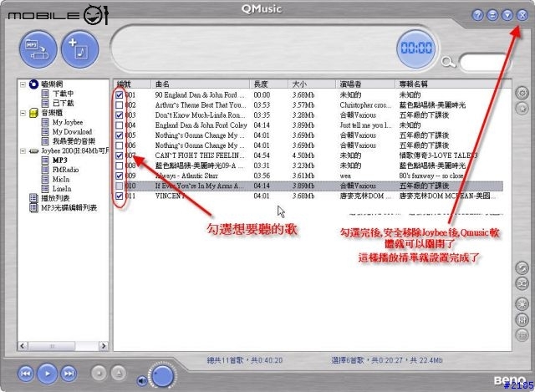Select MP3 under Joybee 200

point(59,160)
